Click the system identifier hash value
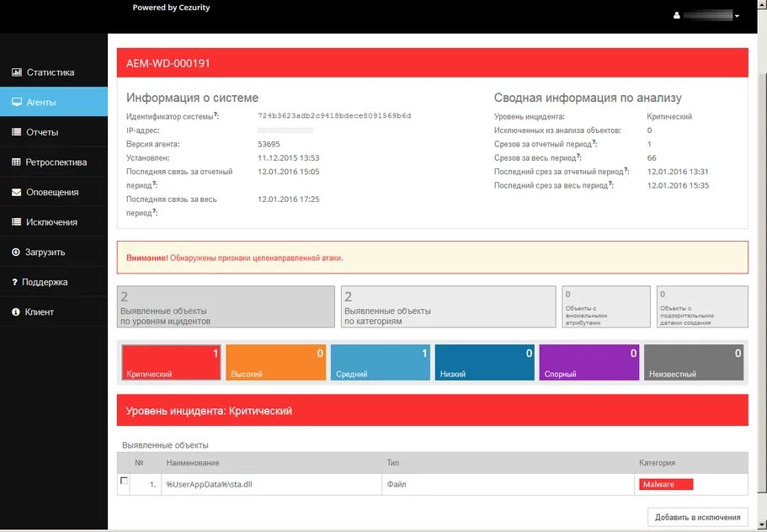This screenshot has width=767, height=532. 334,116
